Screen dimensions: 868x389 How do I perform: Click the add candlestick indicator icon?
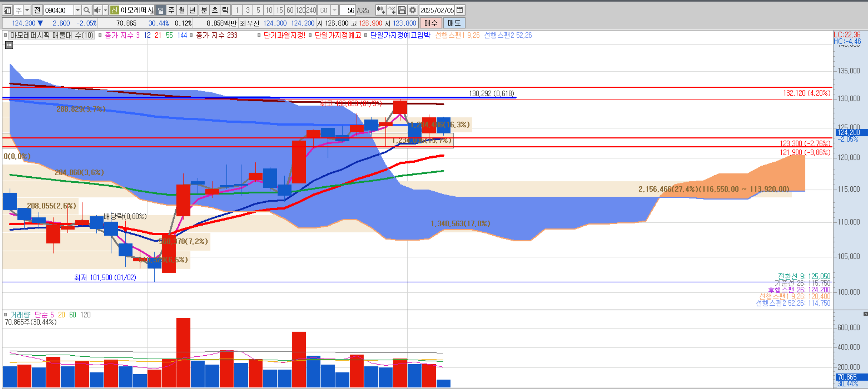[381, 10]
